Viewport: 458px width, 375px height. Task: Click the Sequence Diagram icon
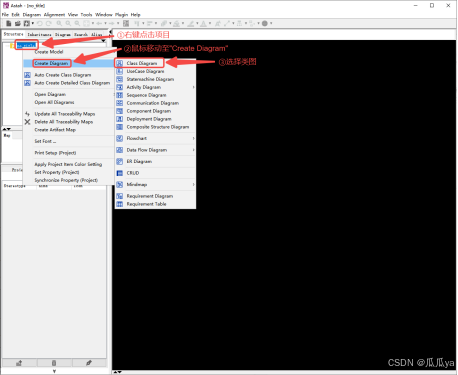pos(120,95)
